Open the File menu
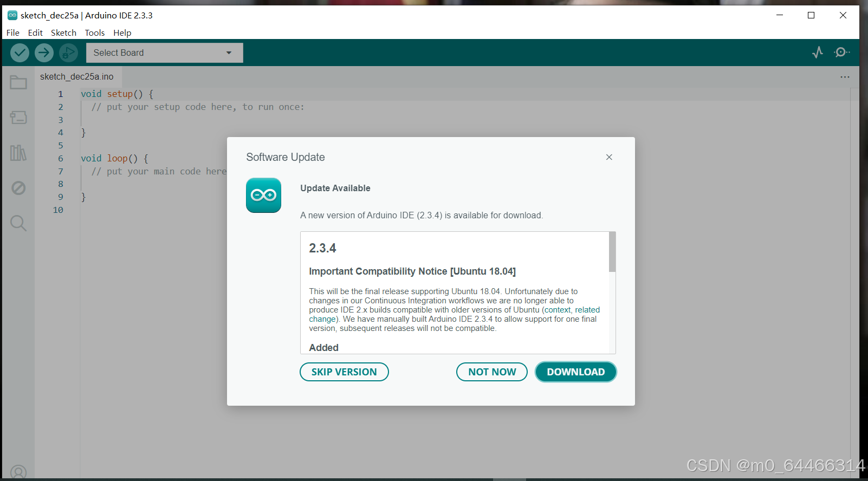Image resolution: width=868 pixels, height=481 pixels. [x=13, y=32]
